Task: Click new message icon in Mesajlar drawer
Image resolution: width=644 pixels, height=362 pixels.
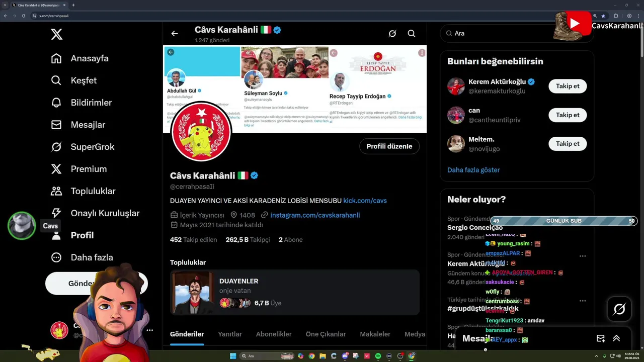Action: 600,339
